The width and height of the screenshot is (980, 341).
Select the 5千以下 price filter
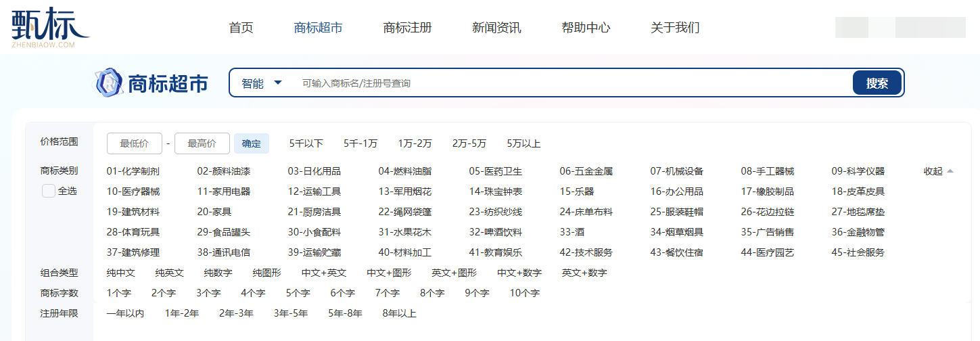point(306,143)
